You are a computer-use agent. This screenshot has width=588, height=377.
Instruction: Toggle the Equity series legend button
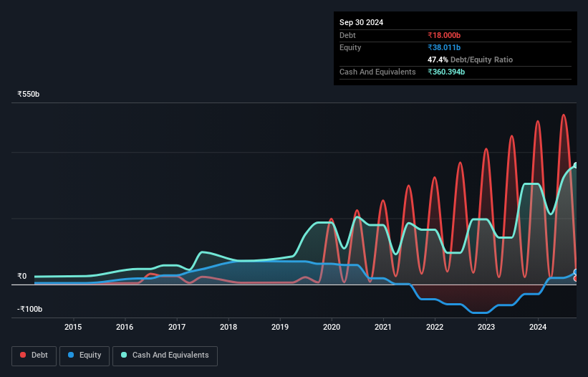pos(85,355)
